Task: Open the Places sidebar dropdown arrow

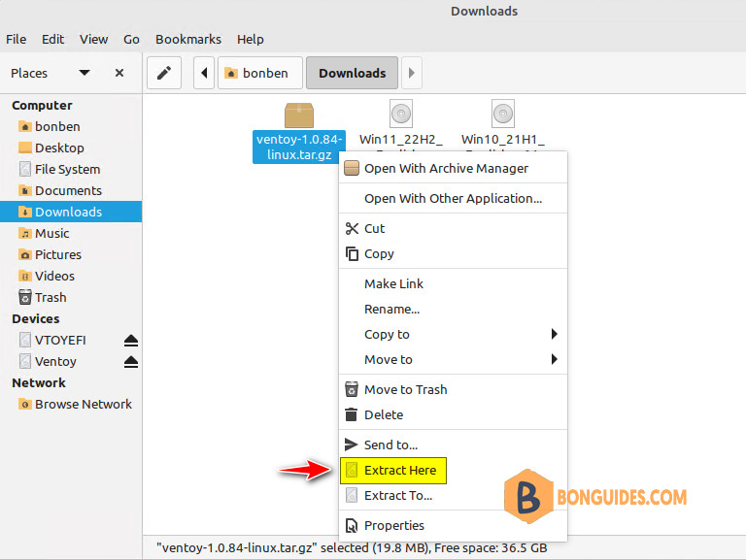Action: pyautogui.click(x=85, y=73)
